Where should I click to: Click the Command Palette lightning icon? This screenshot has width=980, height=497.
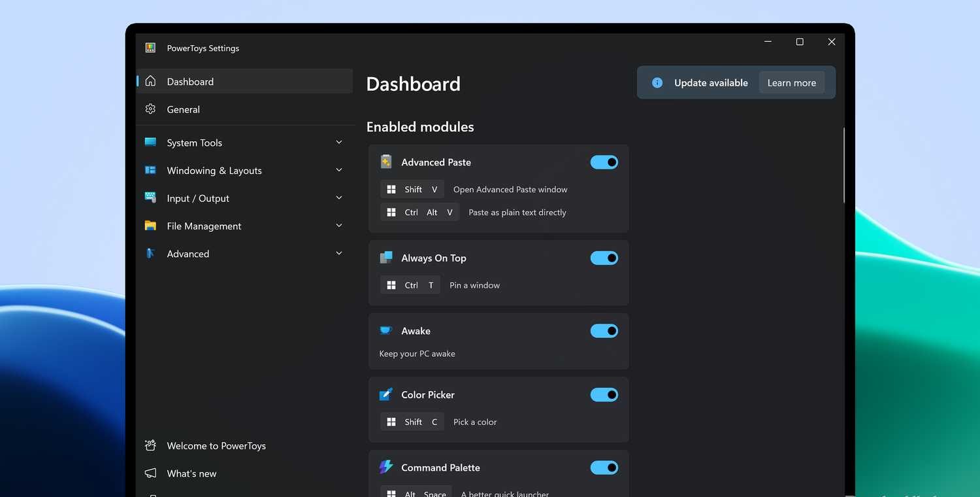click(386, 467)
